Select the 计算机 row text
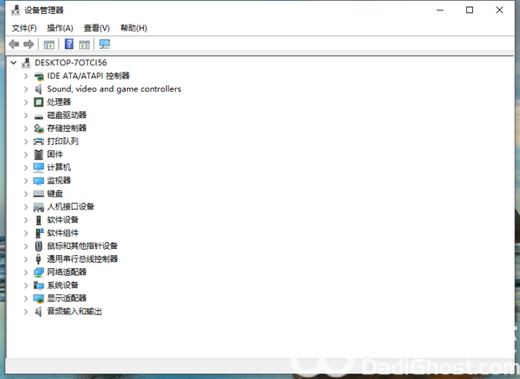The height and width of the screenshot is (379, 520). click(59, 167)
